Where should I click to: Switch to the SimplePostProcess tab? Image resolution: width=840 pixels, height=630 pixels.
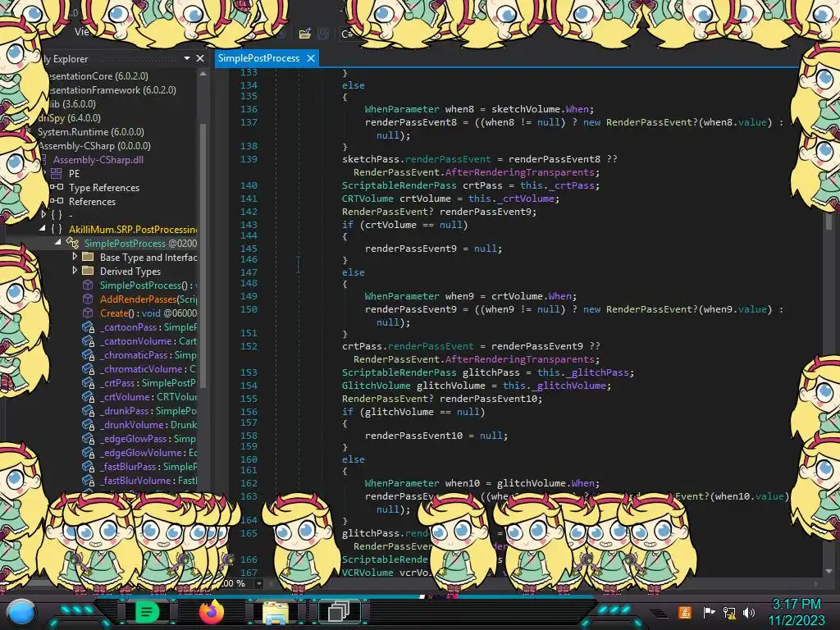point(258,58)
